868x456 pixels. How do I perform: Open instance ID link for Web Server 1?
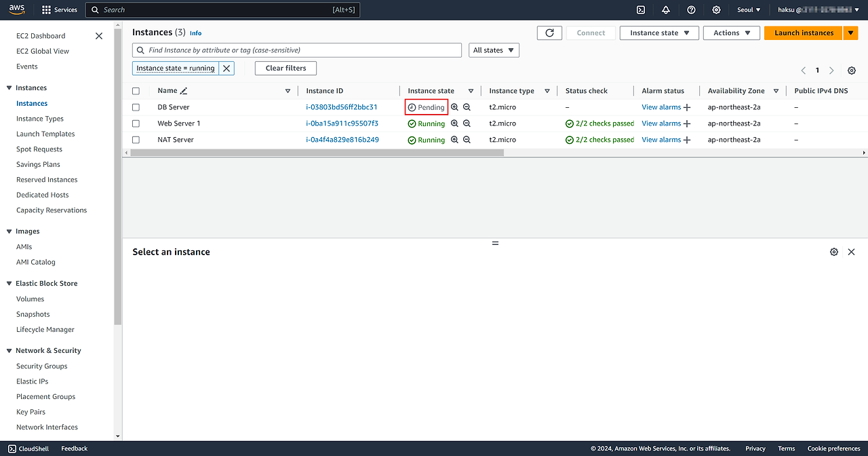[x=342, y=123]
